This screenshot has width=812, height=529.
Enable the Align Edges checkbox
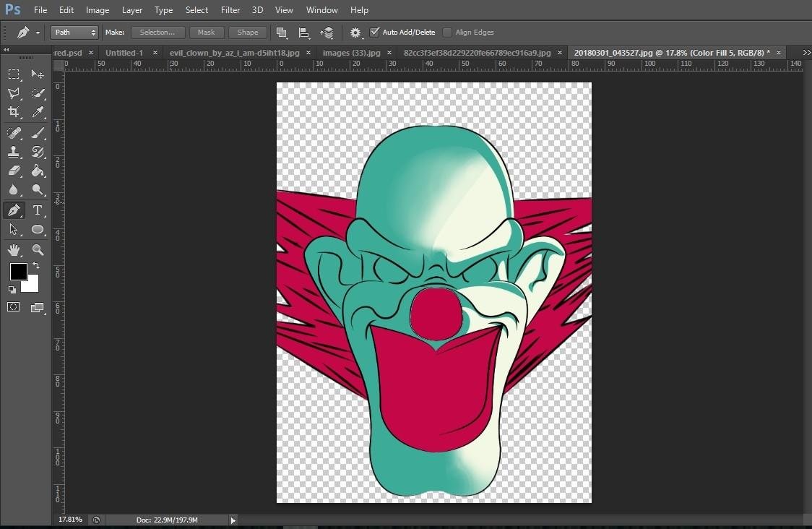coord(447,33)
